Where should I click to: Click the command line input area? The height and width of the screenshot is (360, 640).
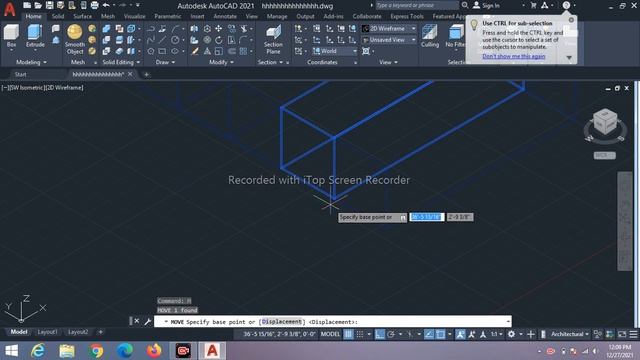332,321
